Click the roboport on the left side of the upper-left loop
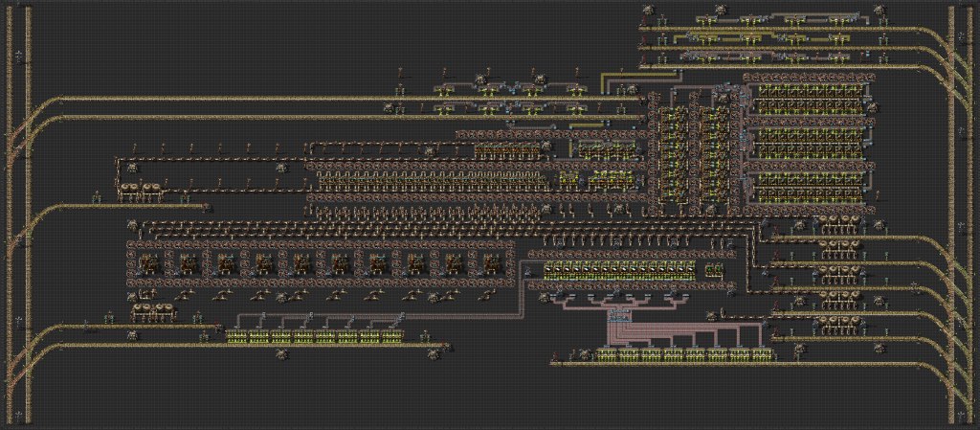Screen dimensions: 980x430 click(132, 168)
